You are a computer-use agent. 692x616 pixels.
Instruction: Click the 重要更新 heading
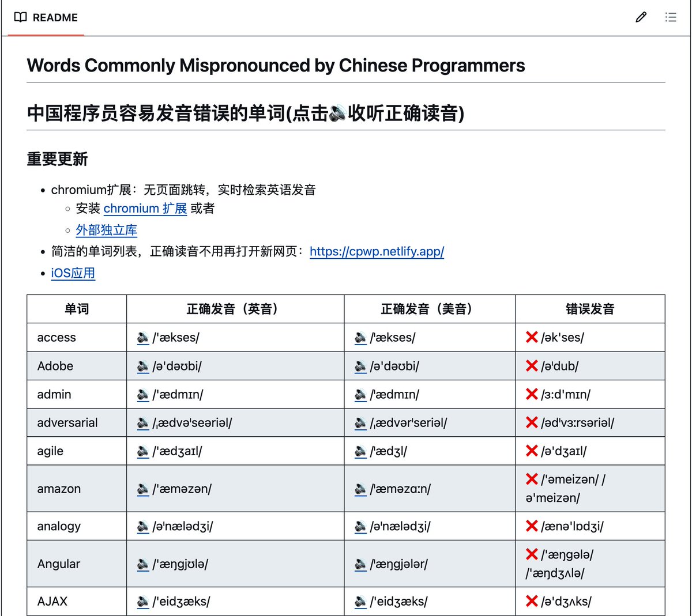pos(57,159)
